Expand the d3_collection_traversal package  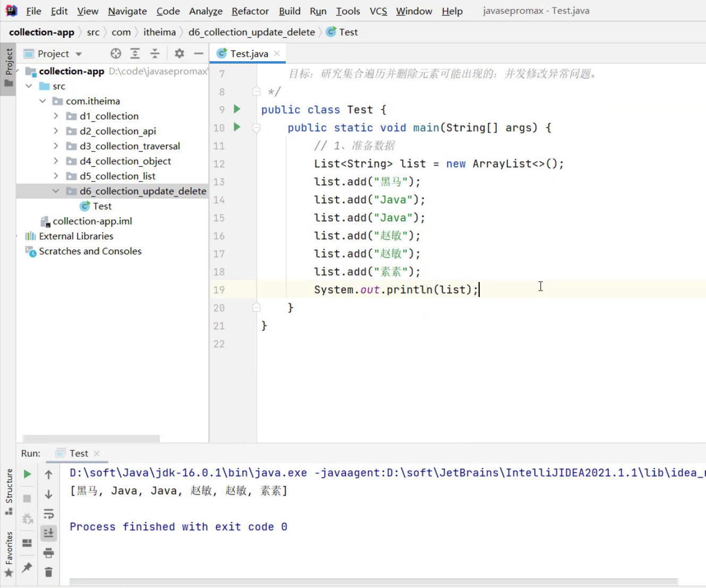(56, 146)
